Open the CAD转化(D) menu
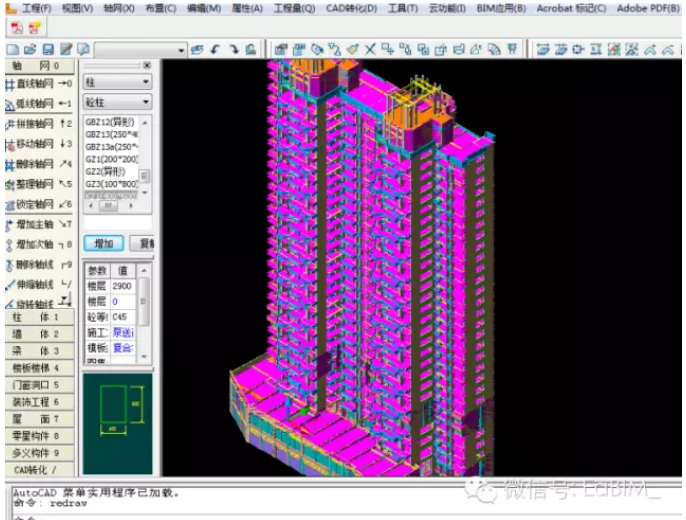This screenshot has height=520, width=686. pos(351,8)
